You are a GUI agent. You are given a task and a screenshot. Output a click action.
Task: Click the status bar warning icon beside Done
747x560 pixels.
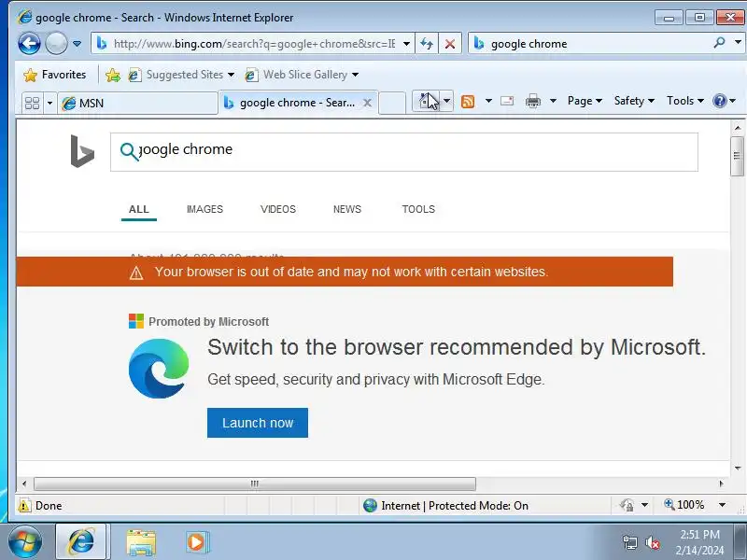click(24, 506)
